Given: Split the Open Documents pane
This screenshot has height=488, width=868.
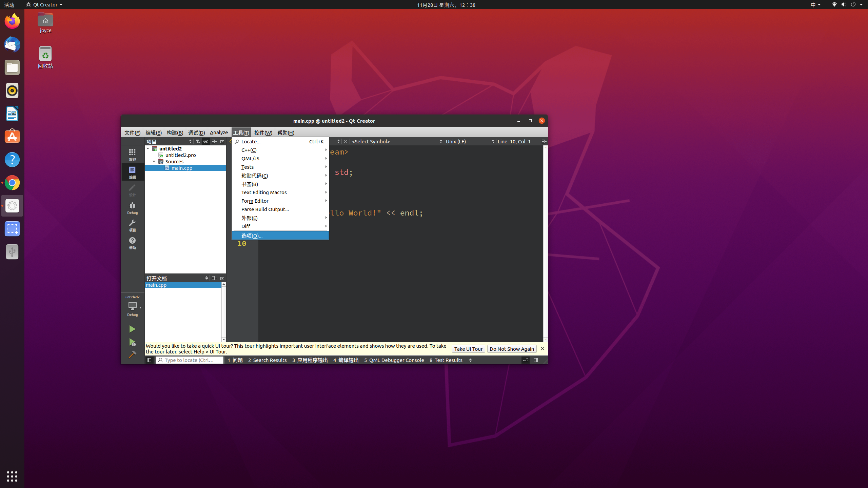Looking at the screenshot, I should click(214, 278).
